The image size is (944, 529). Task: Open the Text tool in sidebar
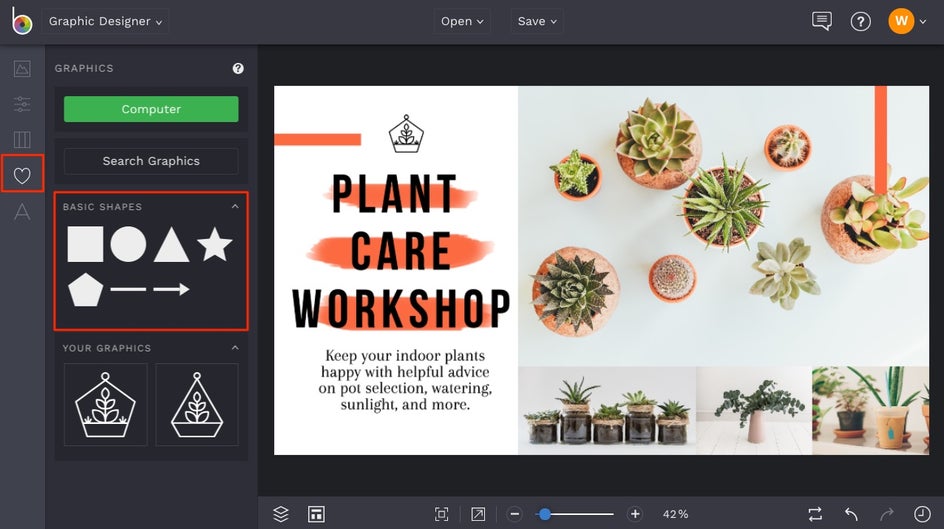22,212
